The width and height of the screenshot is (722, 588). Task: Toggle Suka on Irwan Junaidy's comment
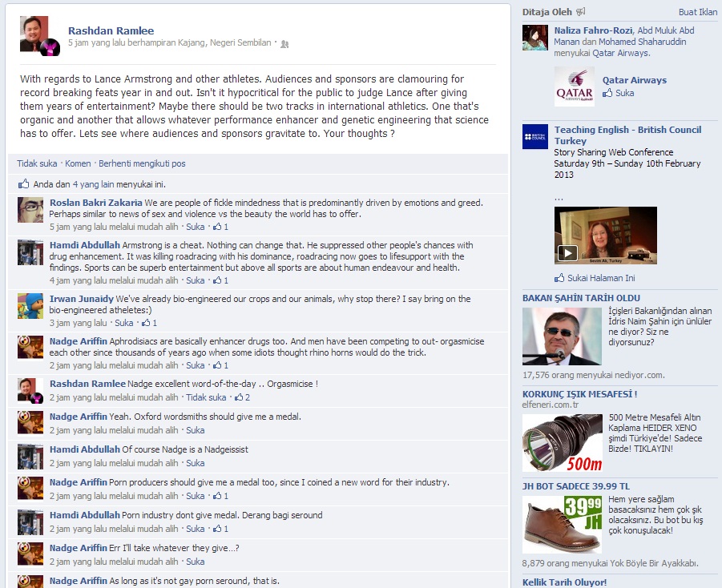[124, 323]
